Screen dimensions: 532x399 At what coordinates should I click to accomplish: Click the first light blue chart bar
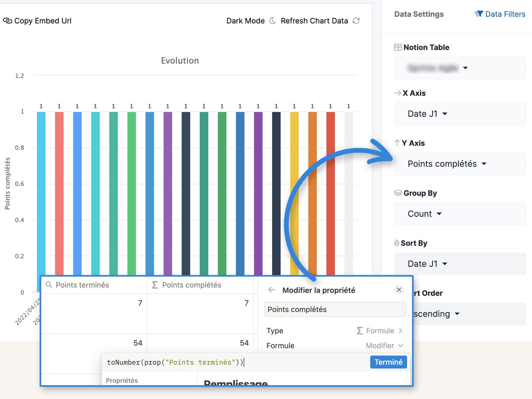coord(41,193)
